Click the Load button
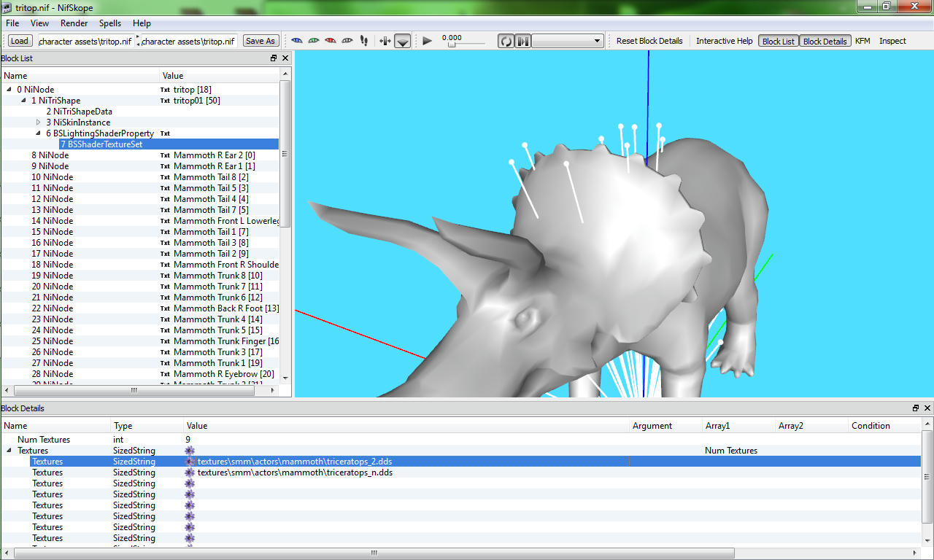The image size is (934, 560). [x=20, y=41]
